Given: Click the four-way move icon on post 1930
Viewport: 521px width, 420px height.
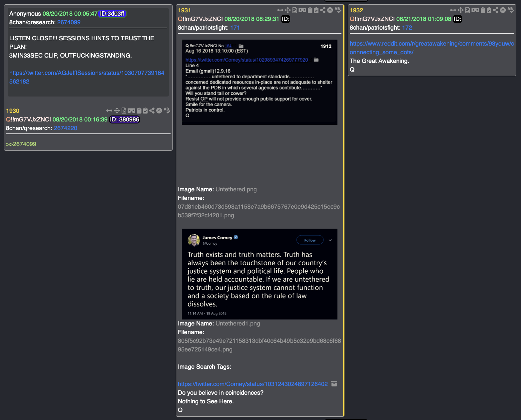Looking at the screenshot, I should tap(117, 111).
